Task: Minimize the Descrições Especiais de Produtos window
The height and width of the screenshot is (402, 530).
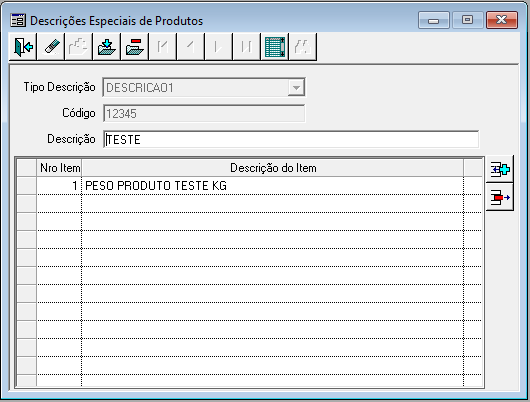Action: pos(433,20)
